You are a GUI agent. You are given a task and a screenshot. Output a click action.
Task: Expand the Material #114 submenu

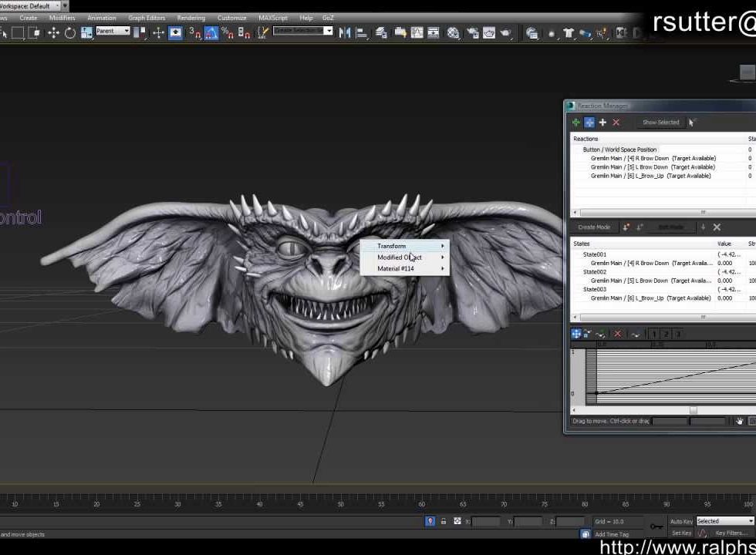point(405,268)
